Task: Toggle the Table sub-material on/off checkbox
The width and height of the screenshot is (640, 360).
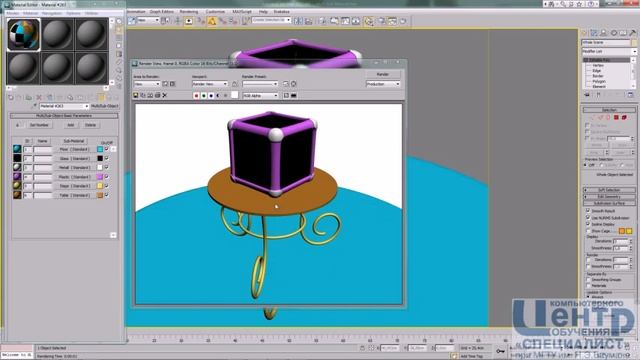Action: pos(107,195)
